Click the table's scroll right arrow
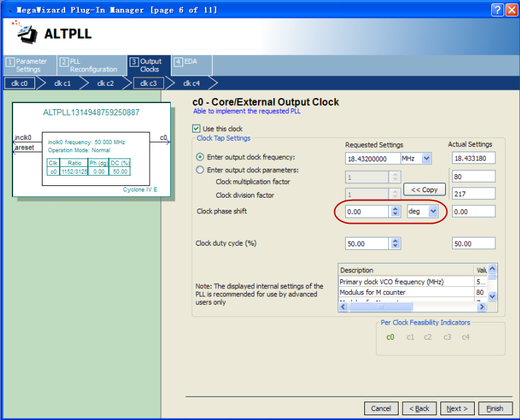The height and width of the screenshot is (420, 520). click(482, 307)
